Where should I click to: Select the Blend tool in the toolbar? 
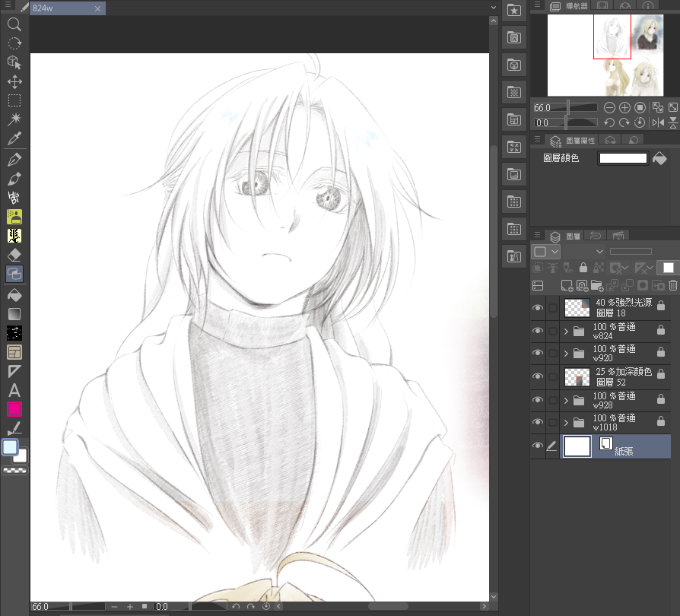coord(14,274)
